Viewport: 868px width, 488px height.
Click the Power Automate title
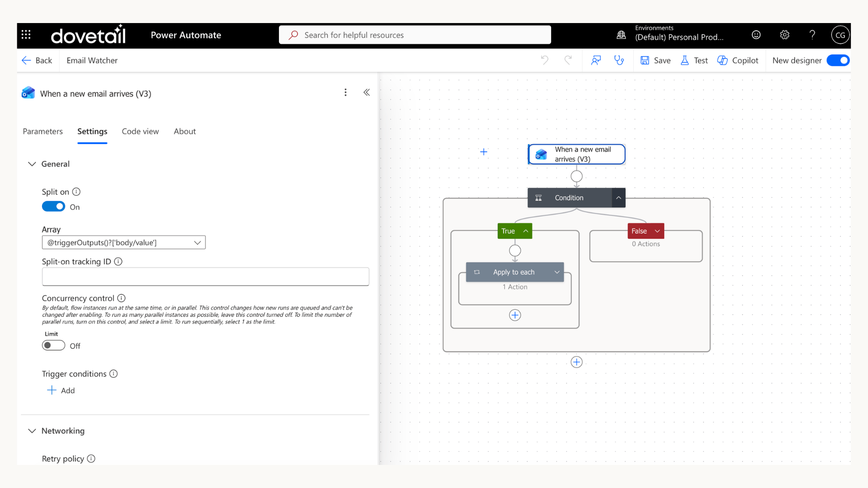[x=186, y=35]
